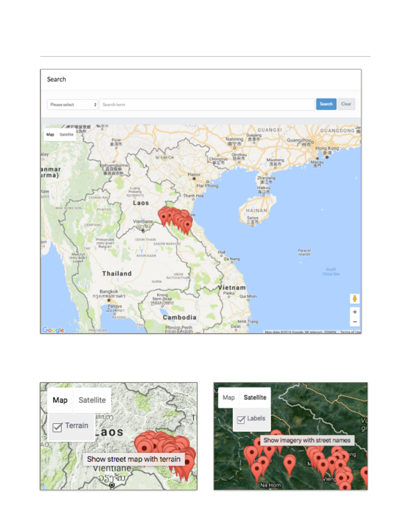
Task: Select Map tab in terrain example panel
Action: click(x=60, y=400)
